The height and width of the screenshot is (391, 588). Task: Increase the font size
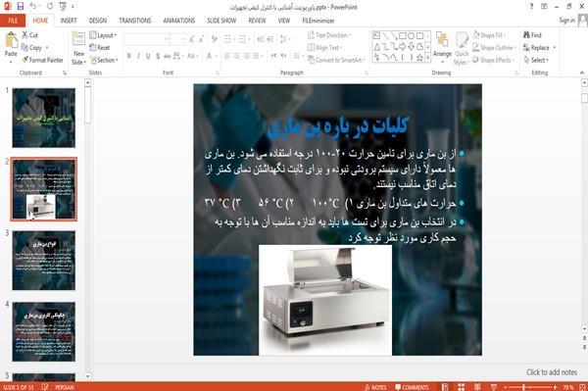(x=192, y=39)
